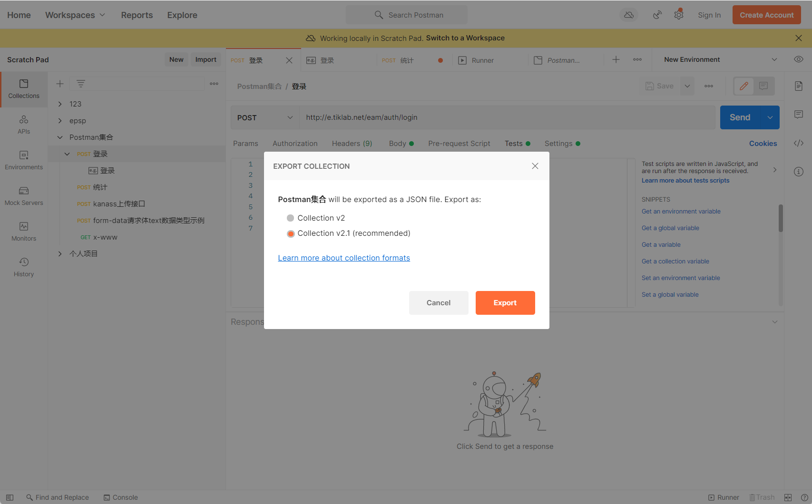Collapse the Postman集合 collection
The height and width of the screenshot is (504, 812).
click(60, 137)
